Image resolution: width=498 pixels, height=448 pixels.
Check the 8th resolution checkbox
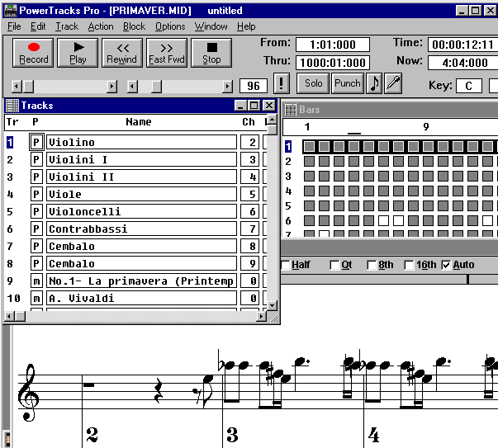coord(372,265)
